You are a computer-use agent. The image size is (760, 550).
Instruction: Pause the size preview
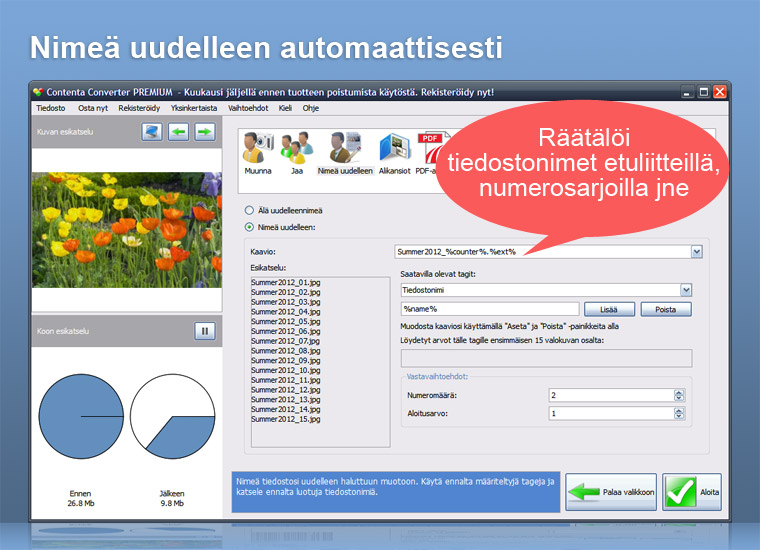205,331
